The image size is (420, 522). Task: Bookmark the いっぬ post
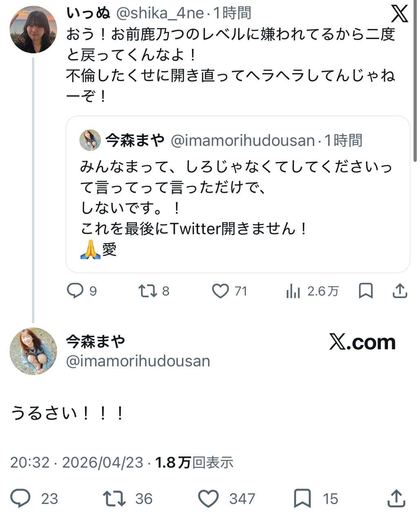coord(365,291)
